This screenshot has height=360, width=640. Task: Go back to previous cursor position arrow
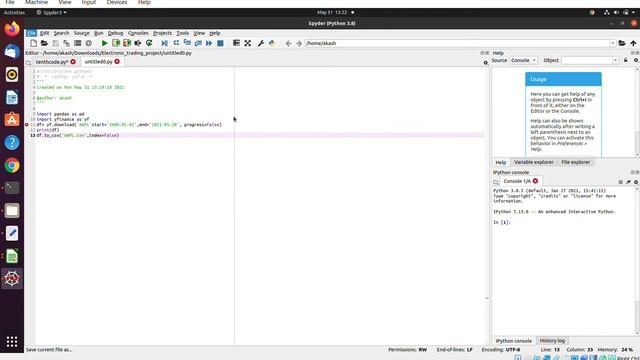(x=288, y=43)
